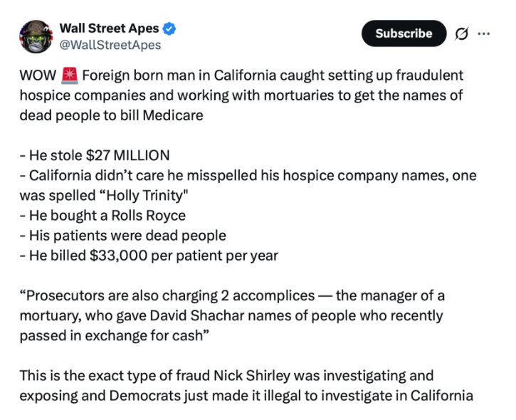This screenshot has width=516, height=420.
Task: Click the red siren emoji
Action: coord(70,75)
